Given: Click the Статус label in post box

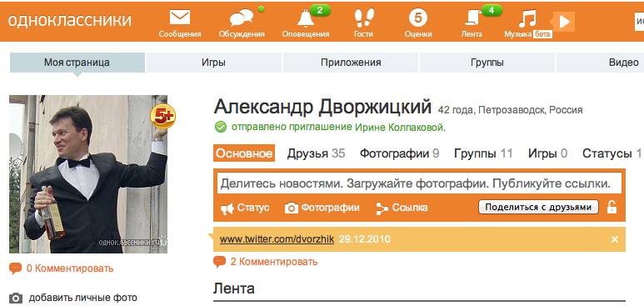Looking at the screenshot, I should pyautogui.click(x=253, y=208).
